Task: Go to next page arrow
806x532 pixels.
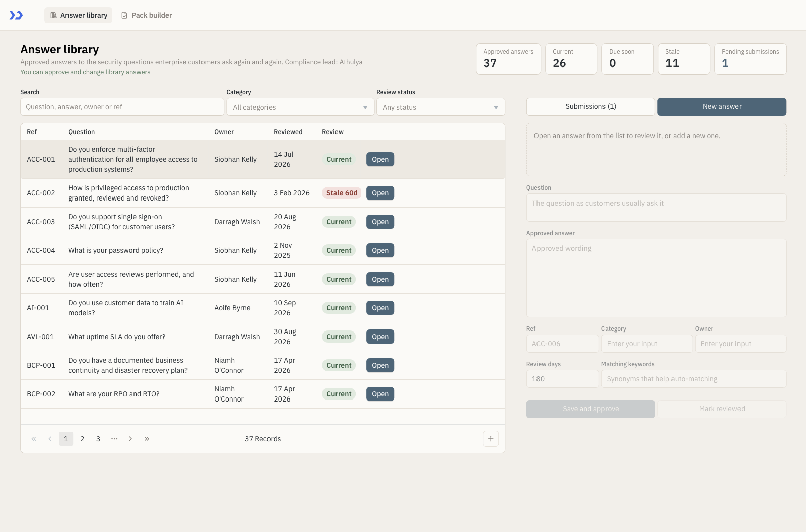Action: (x=130, y=439)
